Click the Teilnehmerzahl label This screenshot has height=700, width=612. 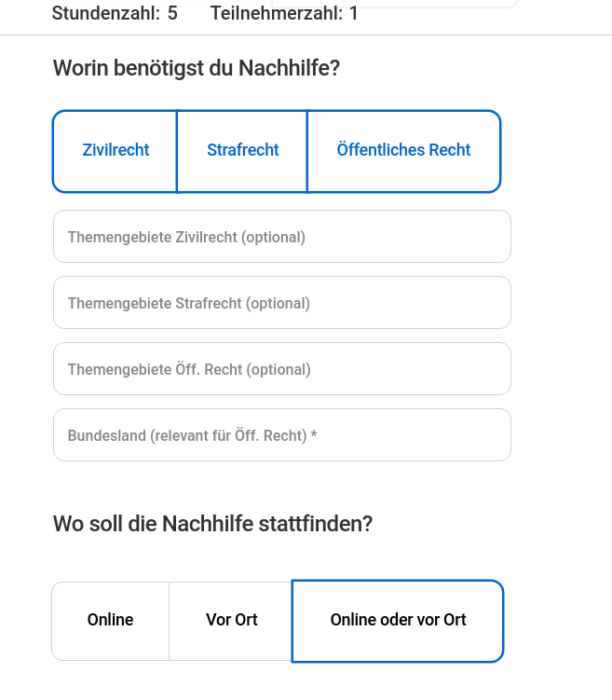(277, 13)
